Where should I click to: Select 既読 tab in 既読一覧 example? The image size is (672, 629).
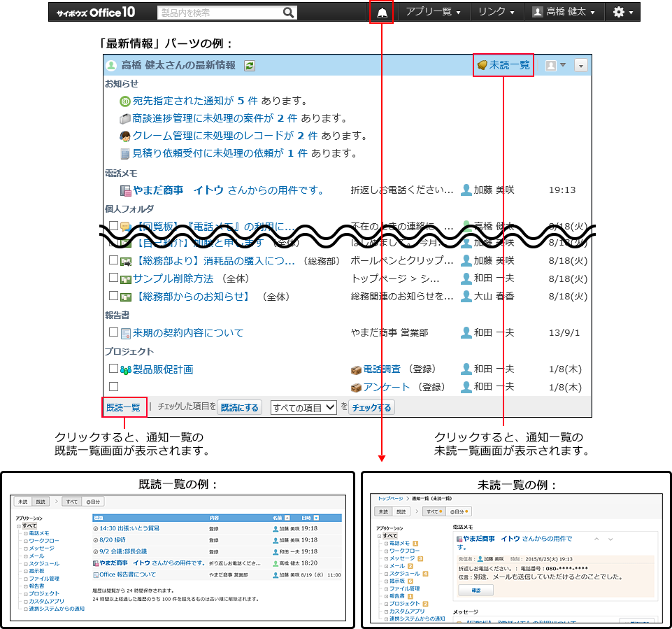pos(41,502)
